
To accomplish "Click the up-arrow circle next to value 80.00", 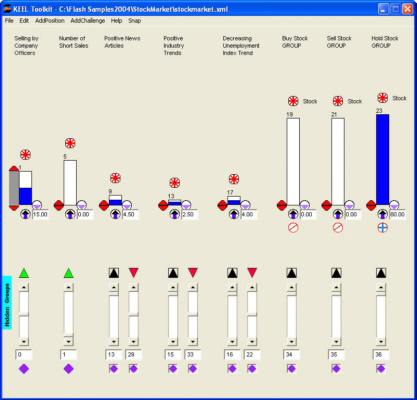I will pyautogui.click(x=383, y=214).
